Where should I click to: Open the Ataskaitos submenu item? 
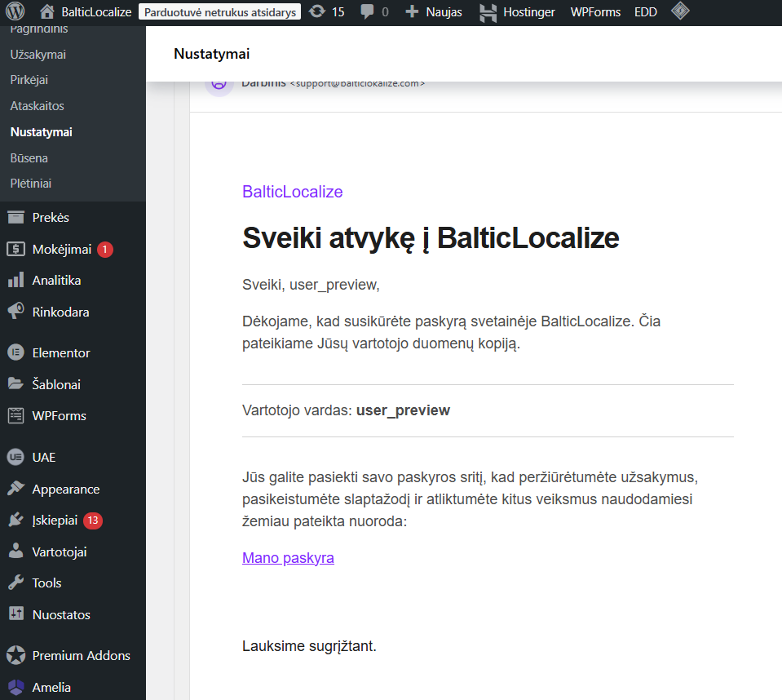pos(37,106)
